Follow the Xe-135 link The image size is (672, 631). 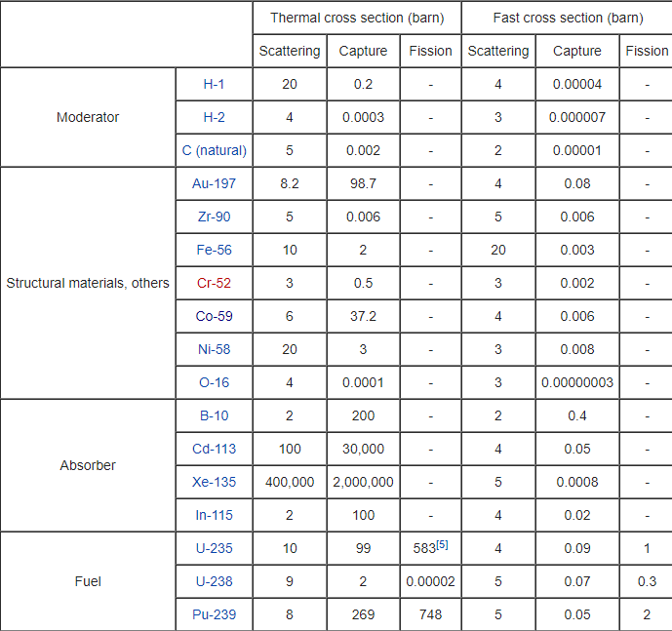pos(214,482)
